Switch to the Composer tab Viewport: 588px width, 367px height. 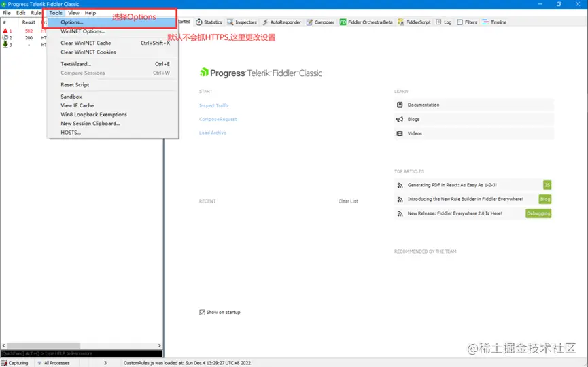click(320, 22)
